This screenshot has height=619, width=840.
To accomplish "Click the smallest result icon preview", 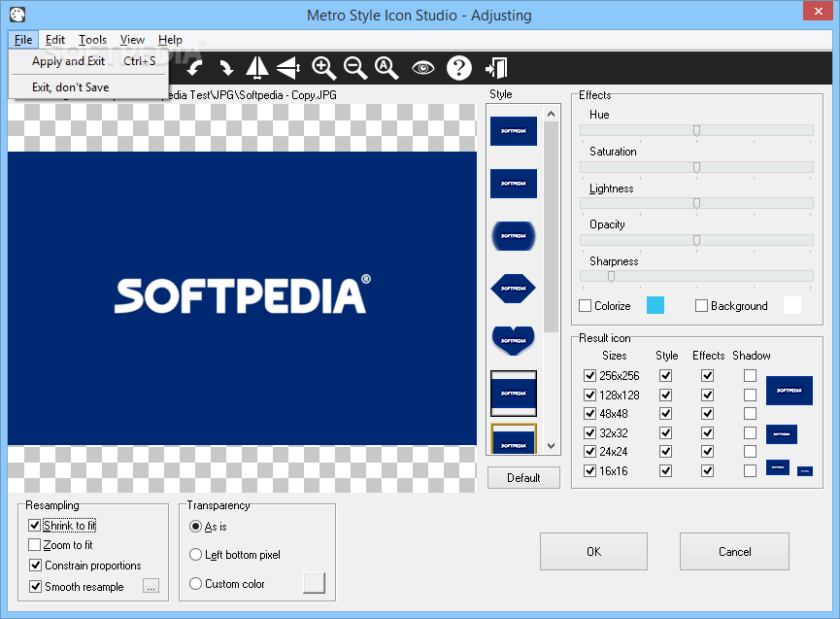I will pos(805,471).
